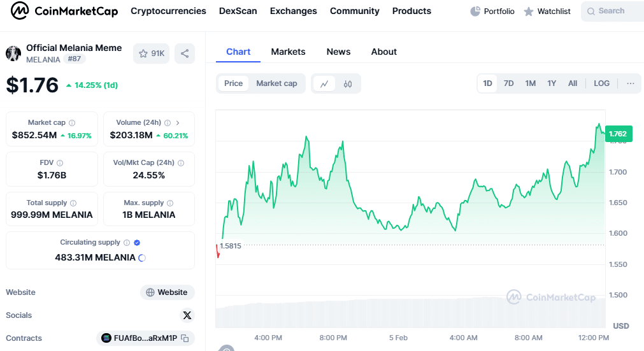Click the Volume (24h) info icon

click(168, 123)
